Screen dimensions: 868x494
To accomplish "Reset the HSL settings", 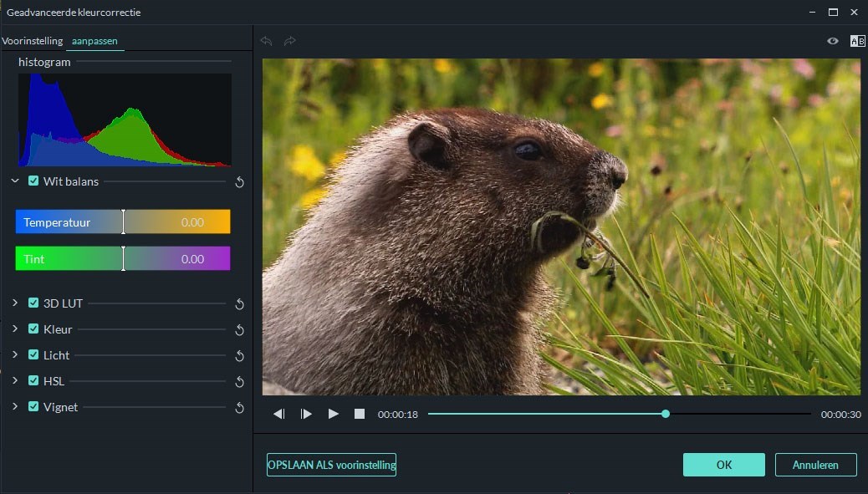I will tap(240, 382).
